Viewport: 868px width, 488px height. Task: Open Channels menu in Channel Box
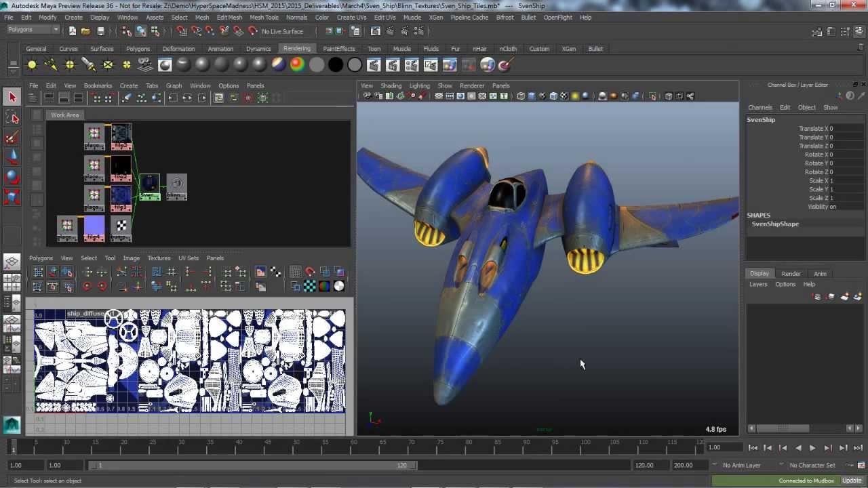(759, 108)
